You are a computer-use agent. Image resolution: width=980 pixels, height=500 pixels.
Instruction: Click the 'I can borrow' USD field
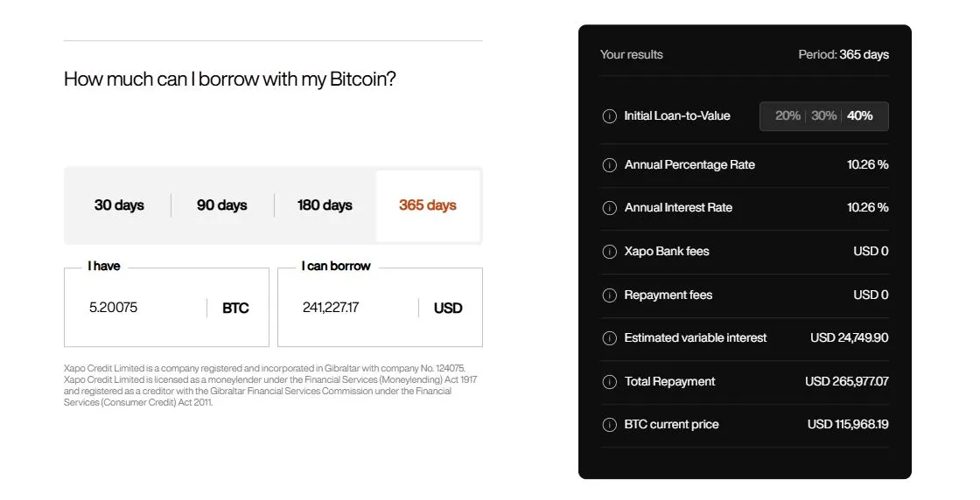pos(350,308)
